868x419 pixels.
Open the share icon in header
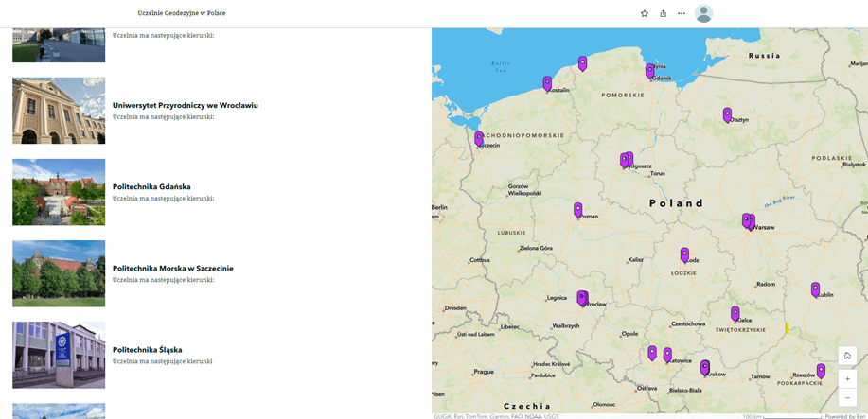pyautogui.click(x=663, y=13)
